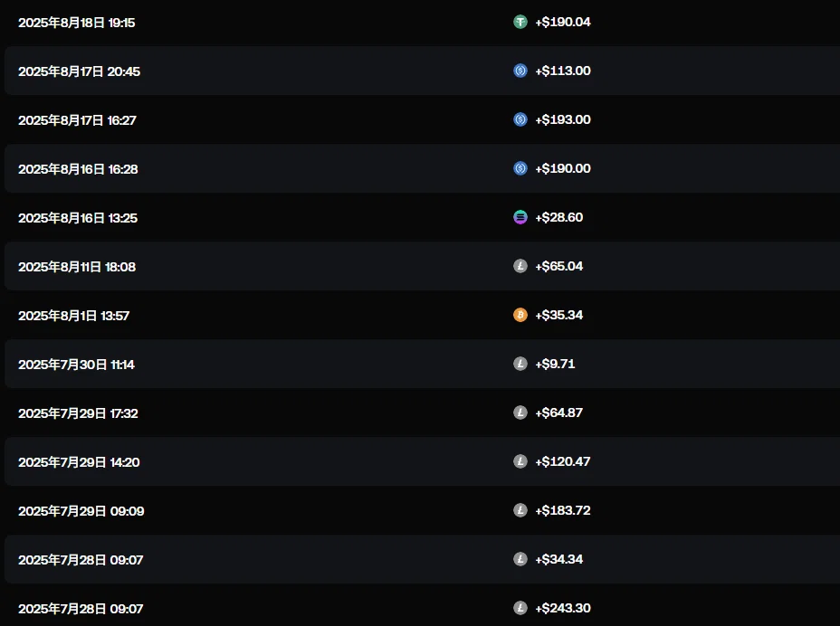
Task: Select the Litecoin icon beside +$65.04
Action: (x=520, y=266)
